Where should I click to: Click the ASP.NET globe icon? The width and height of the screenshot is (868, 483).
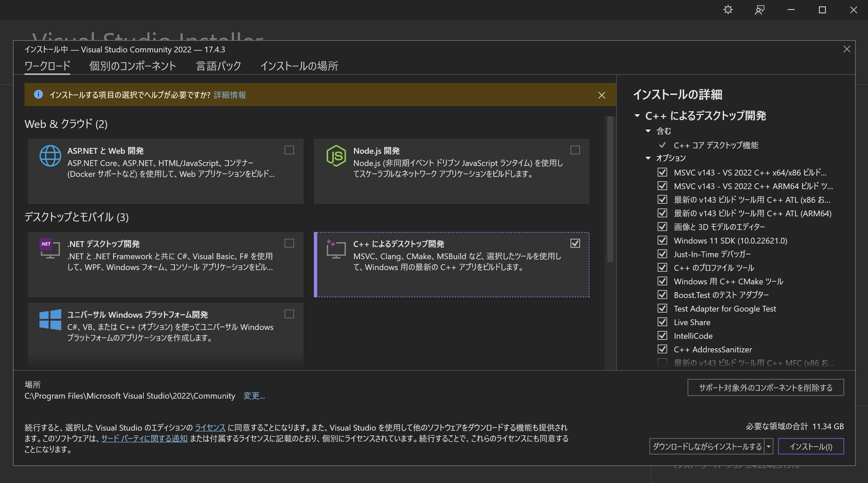tap(50, 156)
